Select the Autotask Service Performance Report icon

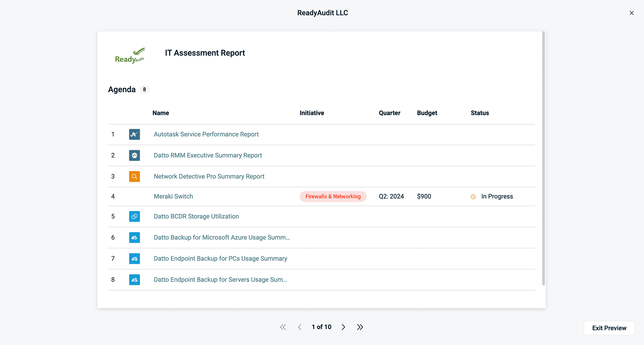pos(134,134)
